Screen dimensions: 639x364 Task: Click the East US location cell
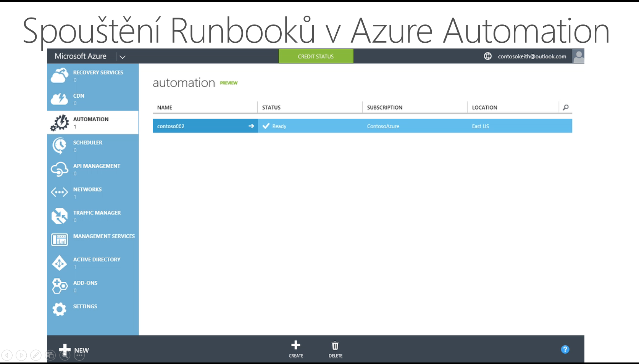(480, 126)
